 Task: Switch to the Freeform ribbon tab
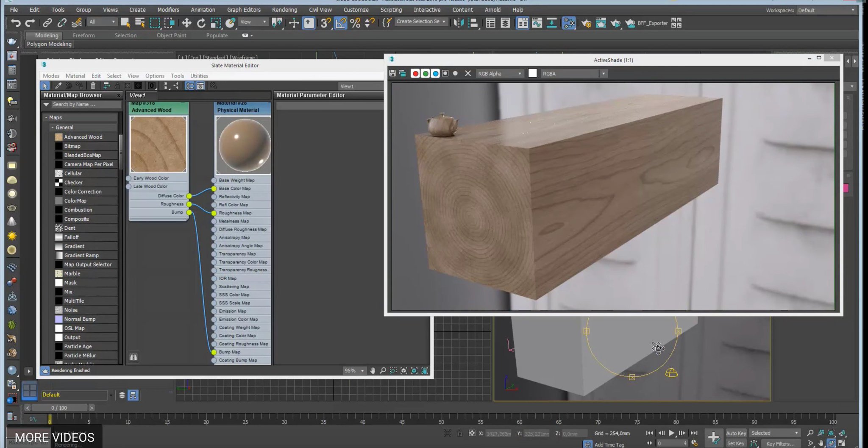pos(83,36)
